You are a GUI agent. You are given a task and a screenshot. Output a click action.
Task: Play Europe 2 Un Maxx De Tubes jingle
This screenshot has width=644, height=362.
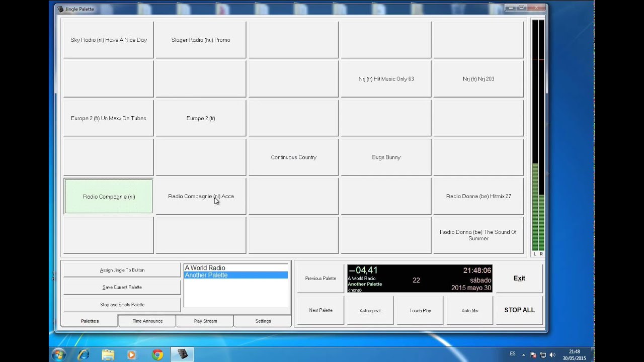pyautogui.click(x=109, y=118)
